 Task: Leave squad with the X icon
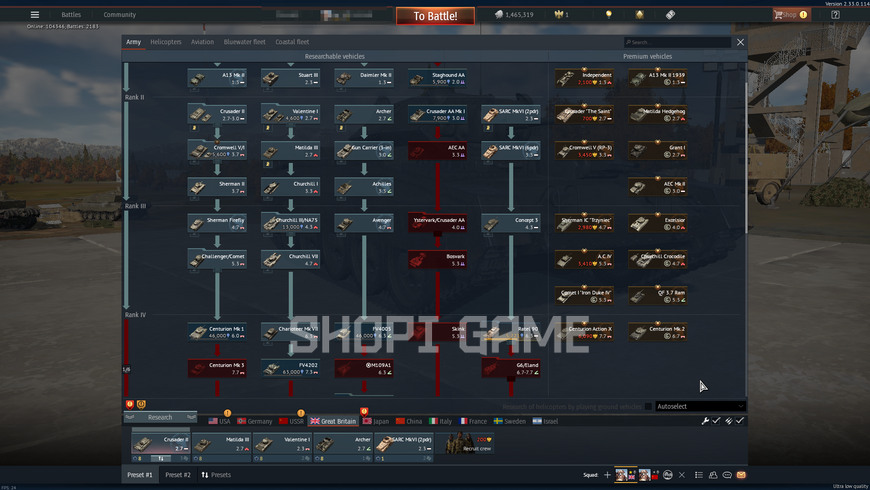682,475
